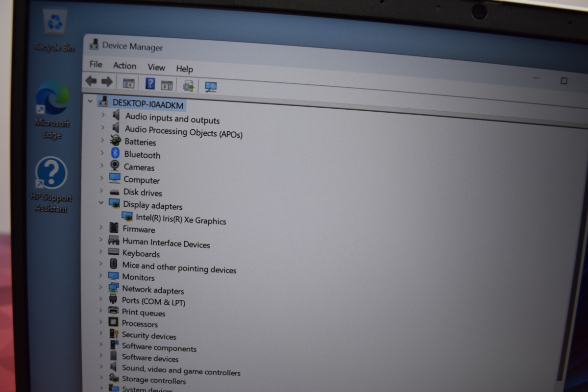Select the Display adapters label
This screenshot has width=588, height=392.
tap(152, 205)
